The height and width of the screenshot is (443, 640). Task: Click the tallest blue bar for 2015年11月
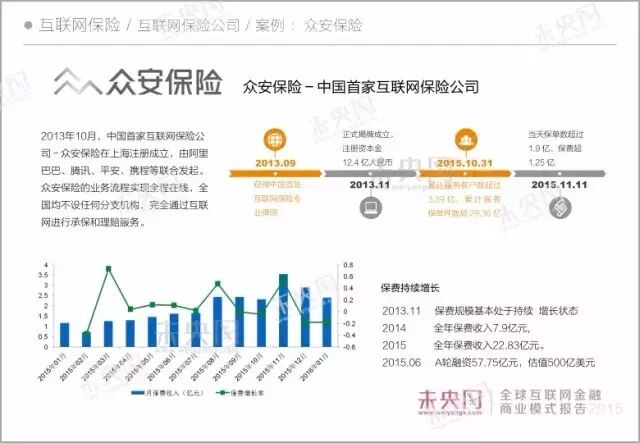(283, 311)
